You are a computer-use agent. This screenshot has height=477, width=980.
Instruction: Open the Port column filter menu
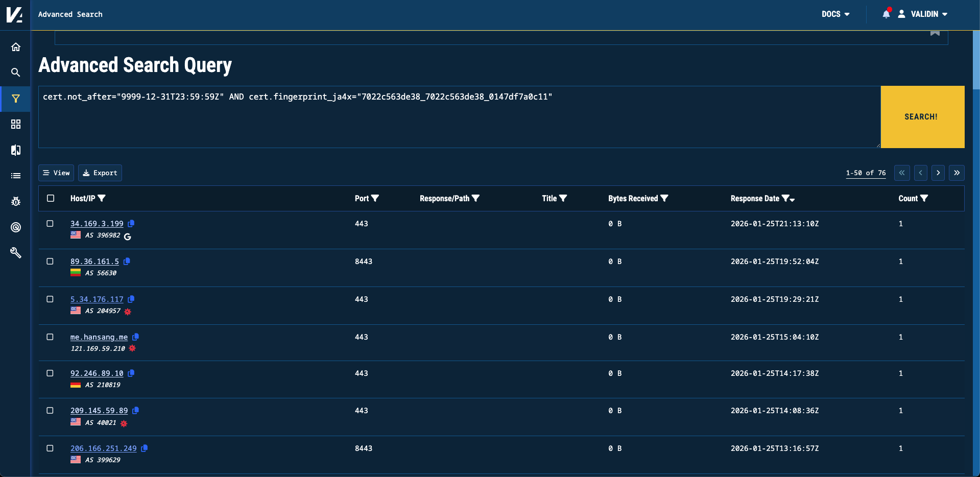tap(376, 198)
